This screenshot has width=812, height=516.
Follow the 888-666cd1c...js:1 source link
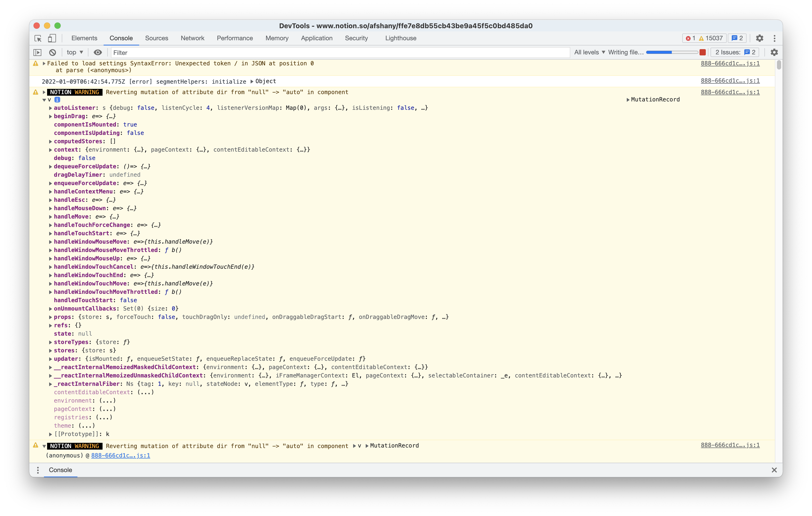(x=730, y=63)
